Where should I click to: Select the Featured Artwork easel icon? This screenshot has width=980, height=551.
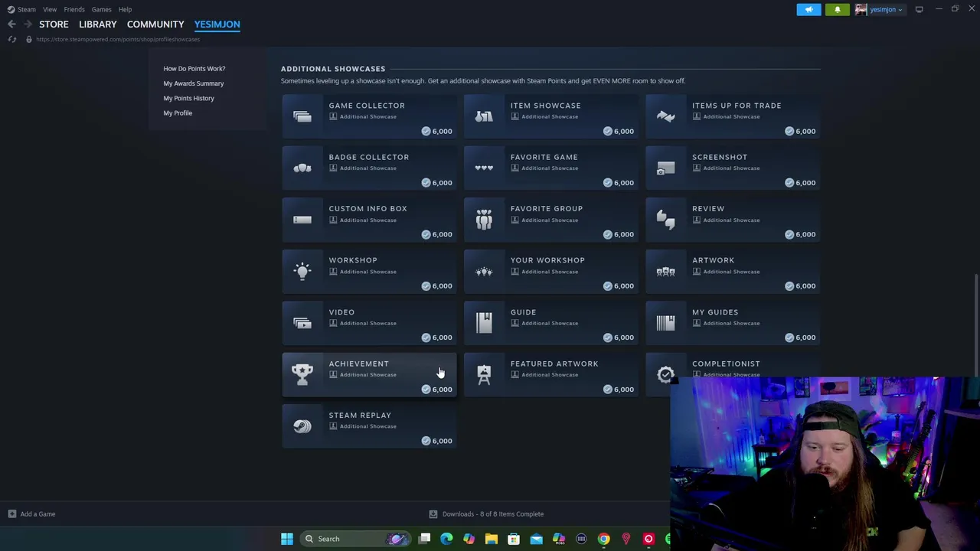pyautogui.click(x=484, y=374)
